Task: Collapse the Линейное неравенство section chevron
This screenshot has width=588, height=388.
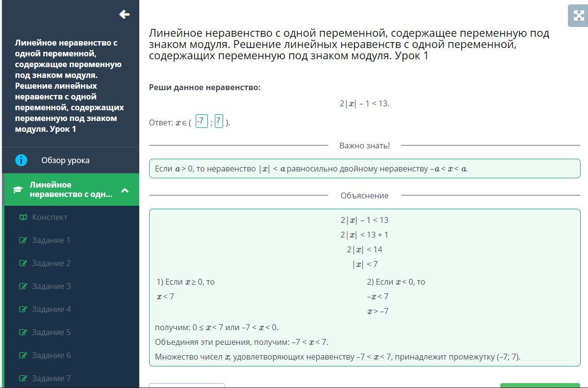Action: (x=125, y=190)
